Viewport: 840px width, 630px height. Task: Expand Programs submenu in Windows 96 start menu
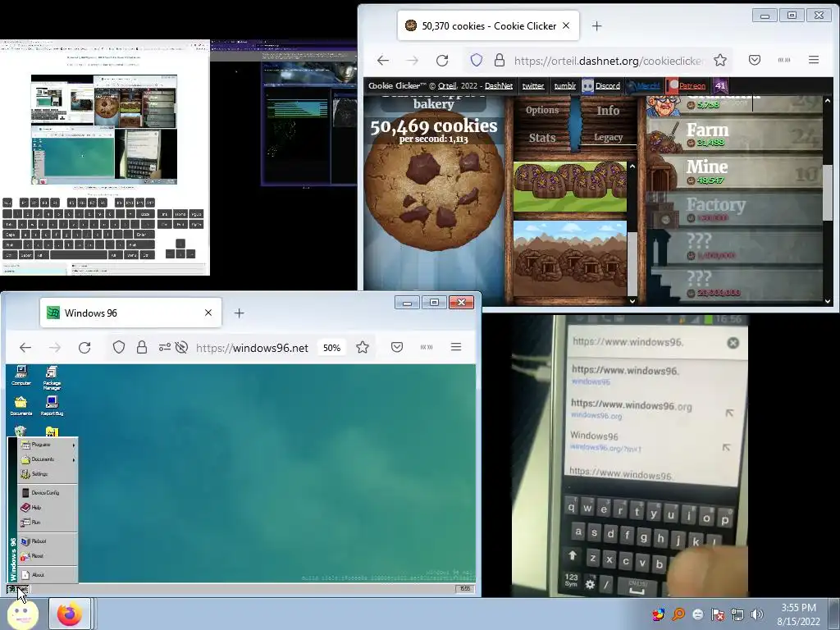coord(48,445)
